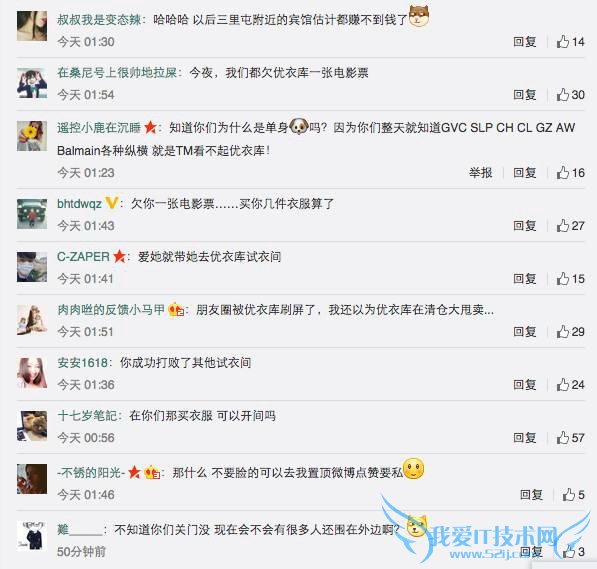Like 安安1618's comment with 24 likes
The height and width of the screenshot is (569, 597).
click(x=570, y=385)
